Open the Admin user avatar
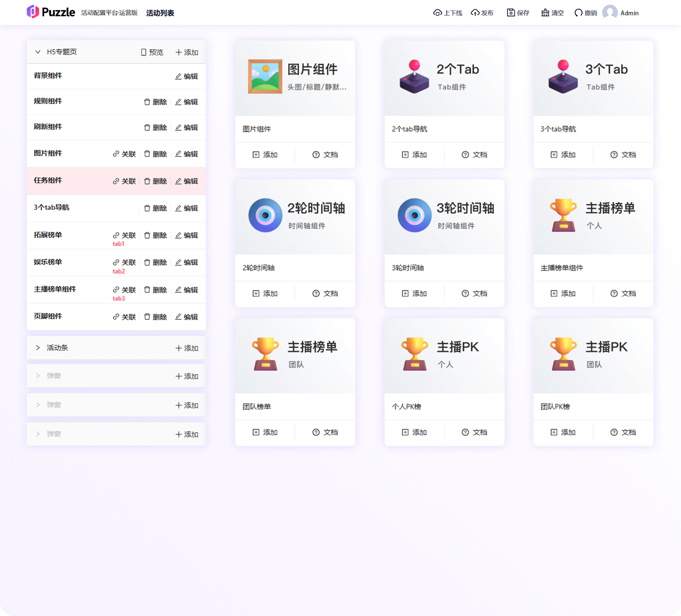681x616 pixels. [x=610, y=12]
